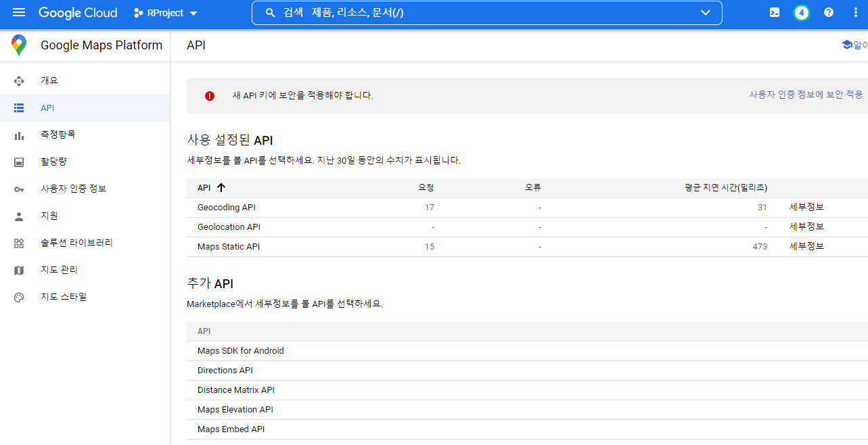Click latency value 31
The height and width of the screenshot is (445, 868).
[x=762, y=208]
